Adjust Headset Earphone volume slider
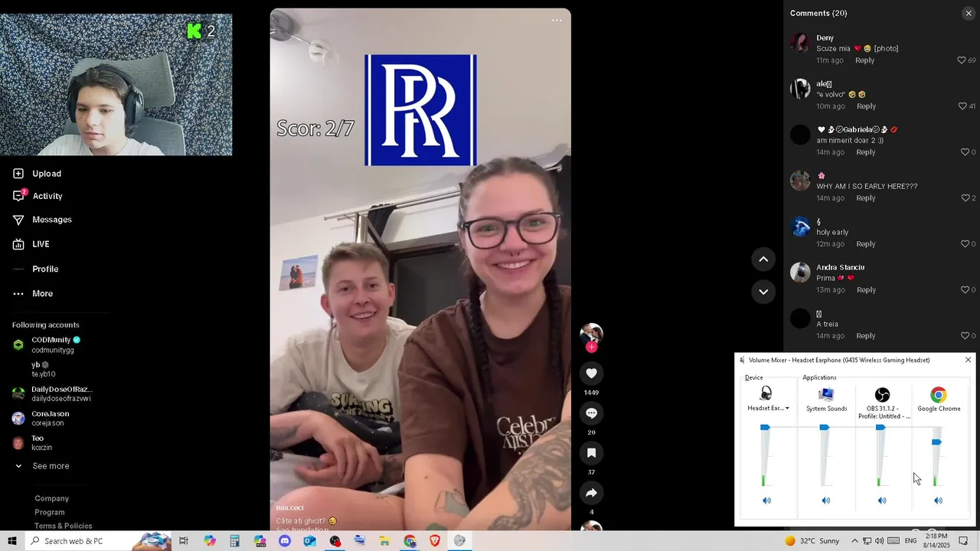 click(x=765, y=428)
